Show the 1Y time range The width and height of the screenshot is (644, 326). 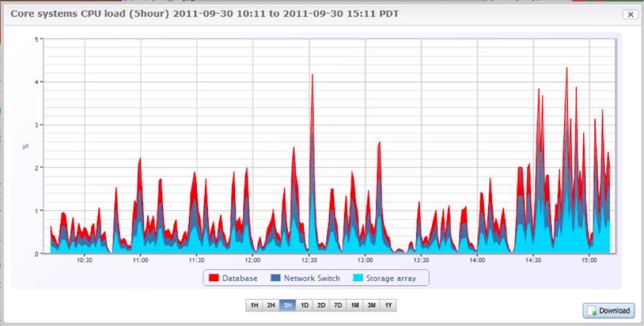(388, 306)
